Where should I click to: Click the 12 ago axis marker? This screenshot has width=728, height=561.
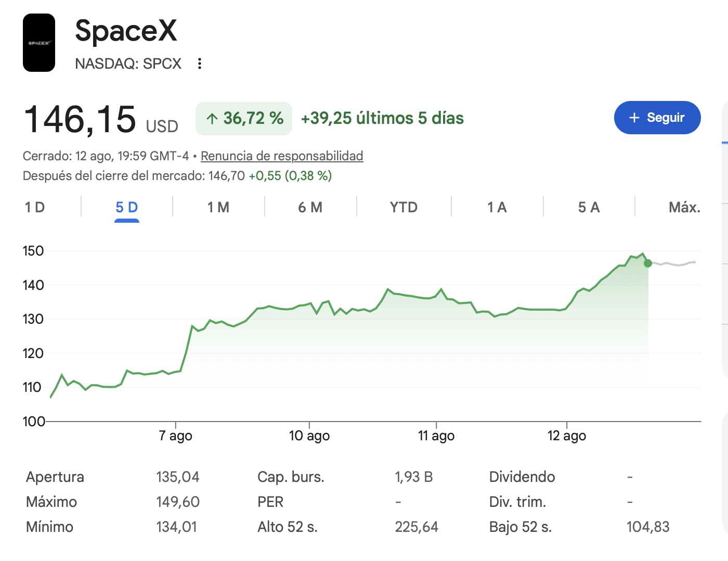tap(567, 436)
